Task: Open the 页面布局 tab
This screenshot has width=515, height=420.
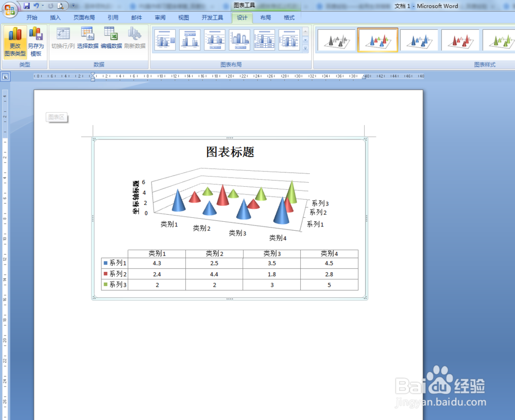Action: [84, 17]
